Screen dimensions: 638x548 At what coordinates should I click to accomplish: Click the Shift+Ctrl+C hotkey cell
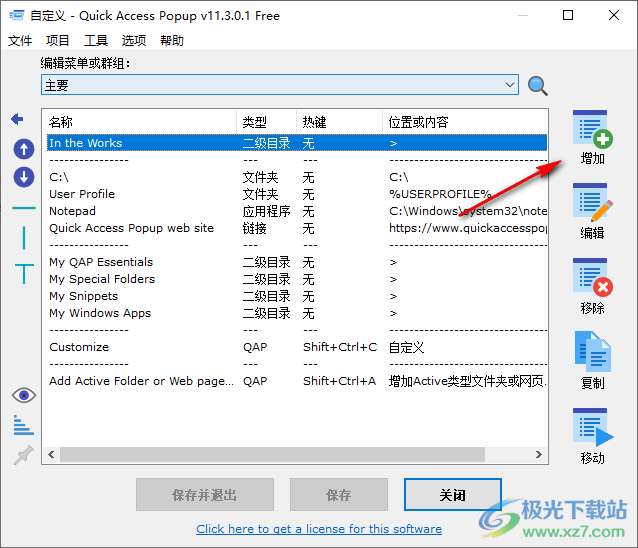[x=340, y=347]
